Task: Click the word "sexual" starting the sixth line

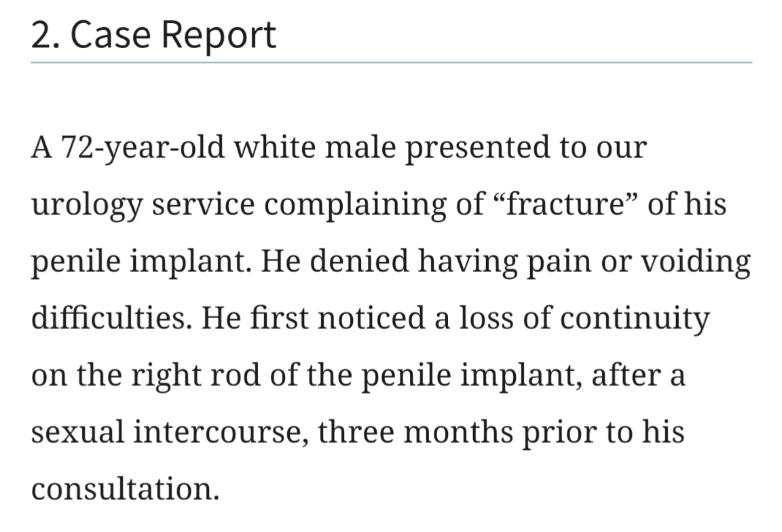Action: tap(77, 432)
